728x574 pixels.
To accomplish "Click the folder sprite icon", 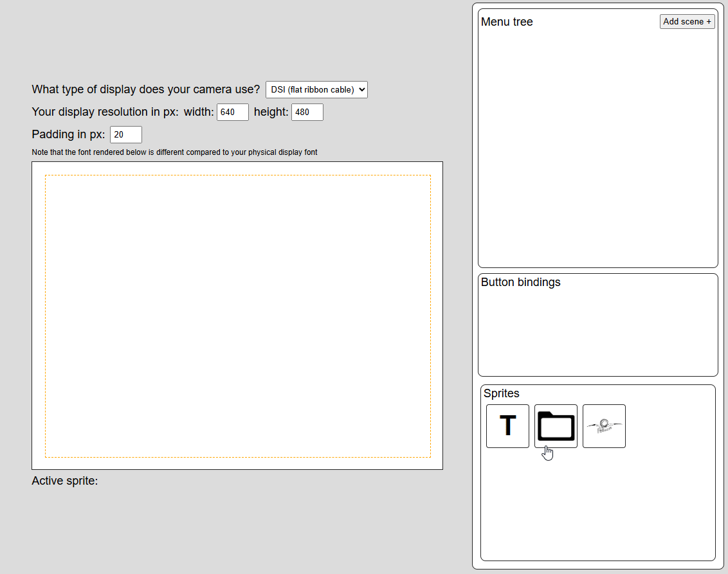I will 556,426.
